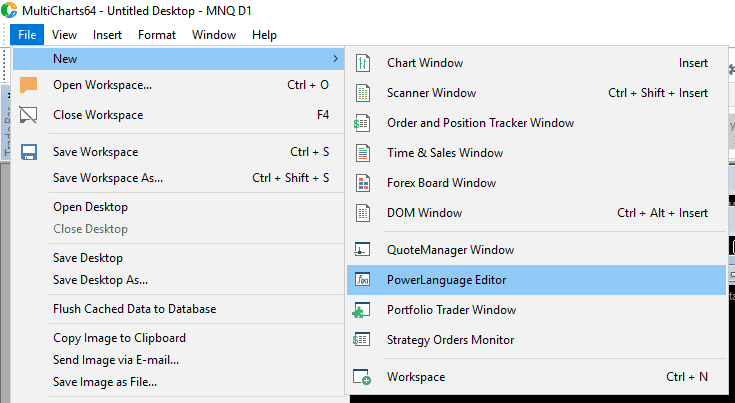
Task: Click the DOM Window icon
Action: tap(362, 213)
